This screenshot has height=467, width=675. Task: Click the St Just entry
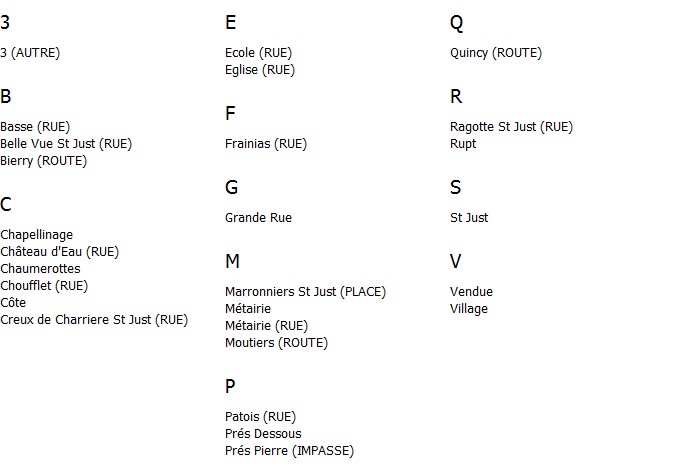coord(469,218)
